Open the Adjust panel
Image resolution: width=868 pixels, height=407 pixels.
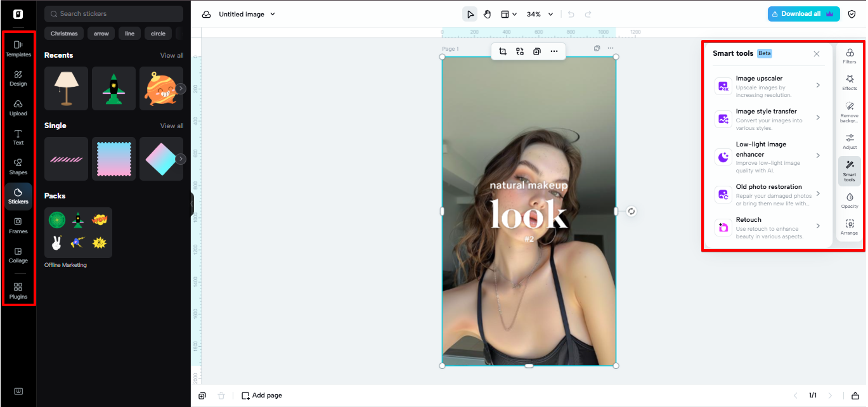click(849, 141)
